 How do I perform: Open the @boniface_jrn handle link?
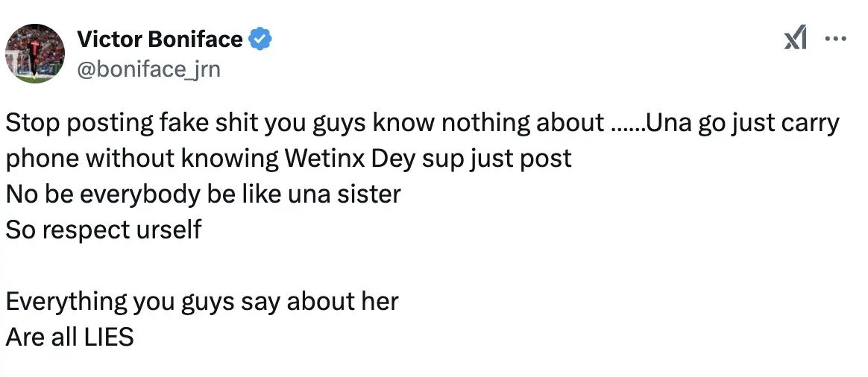[x=149, y=69]
